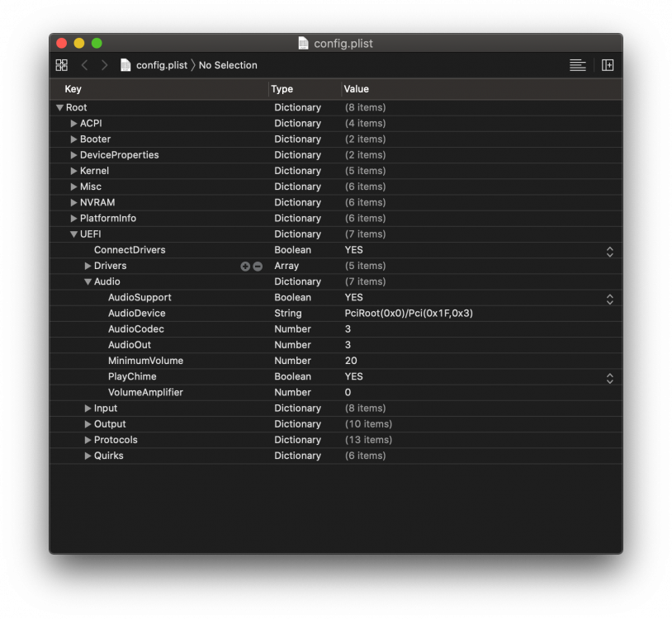Select the AudioCodec key
The height and width of the screenshot is (619, 672).
[x=136, y=329]
